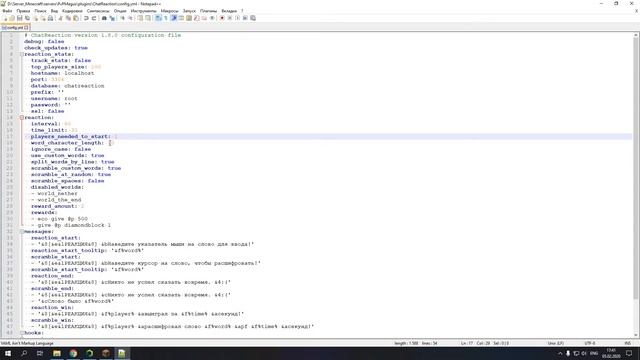
Task: Click vertical scrollbar down arrow
Action: pos(636,336)
